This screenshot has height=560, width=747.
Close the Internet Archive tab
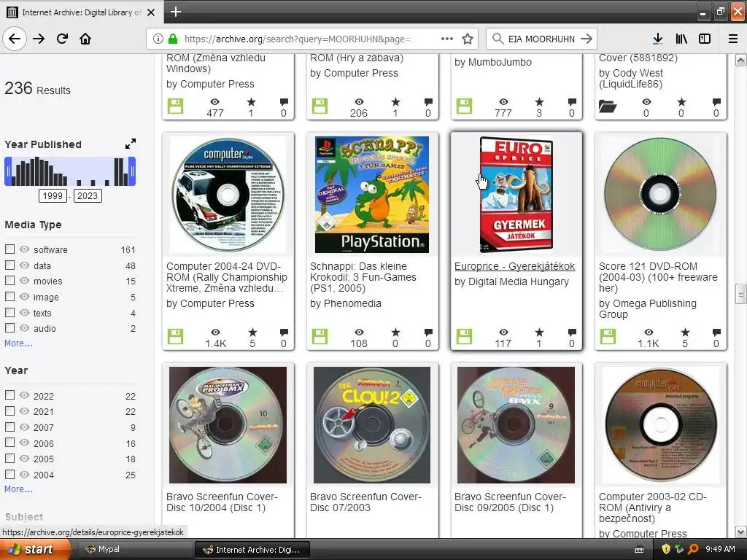(151, 12)
